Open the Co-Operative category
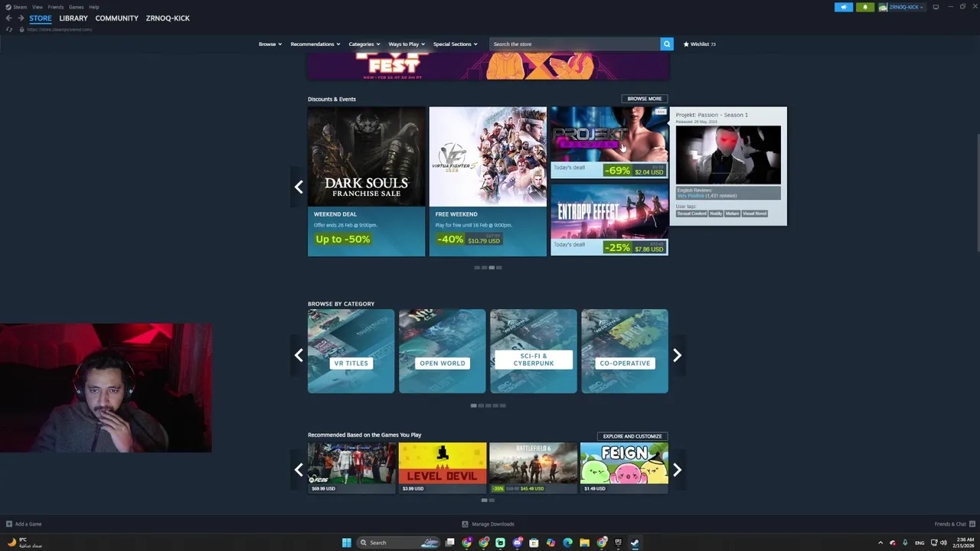 pyautogui.click(x=624, y=351)
